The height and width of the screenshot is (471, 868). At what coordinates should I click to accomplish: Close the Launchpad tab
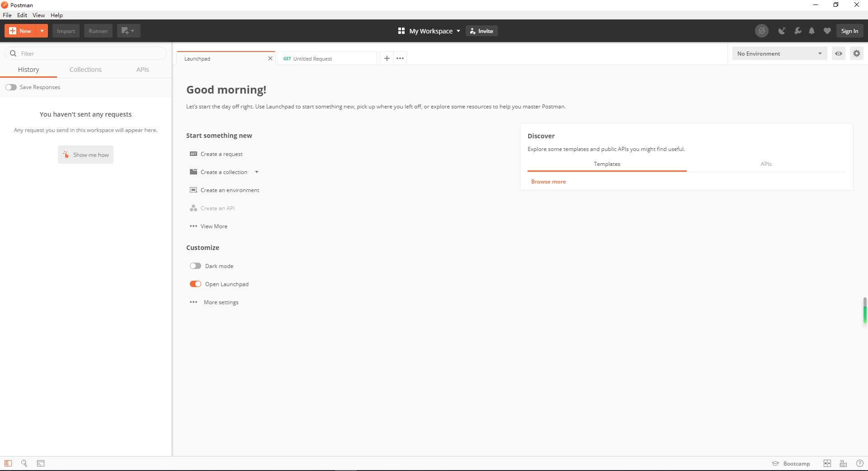click(x=270, y=58)
